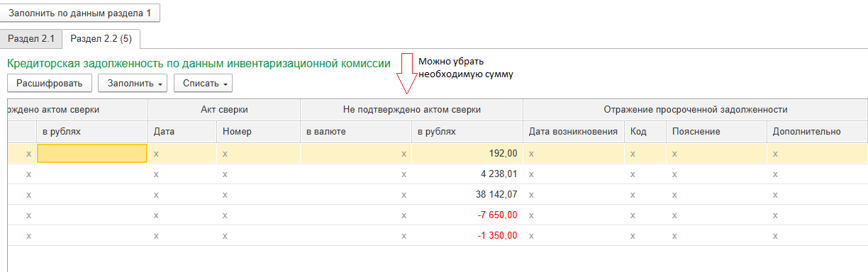
Task: Click the Акт сверки column group header
Action: click(x=224, y=110)
